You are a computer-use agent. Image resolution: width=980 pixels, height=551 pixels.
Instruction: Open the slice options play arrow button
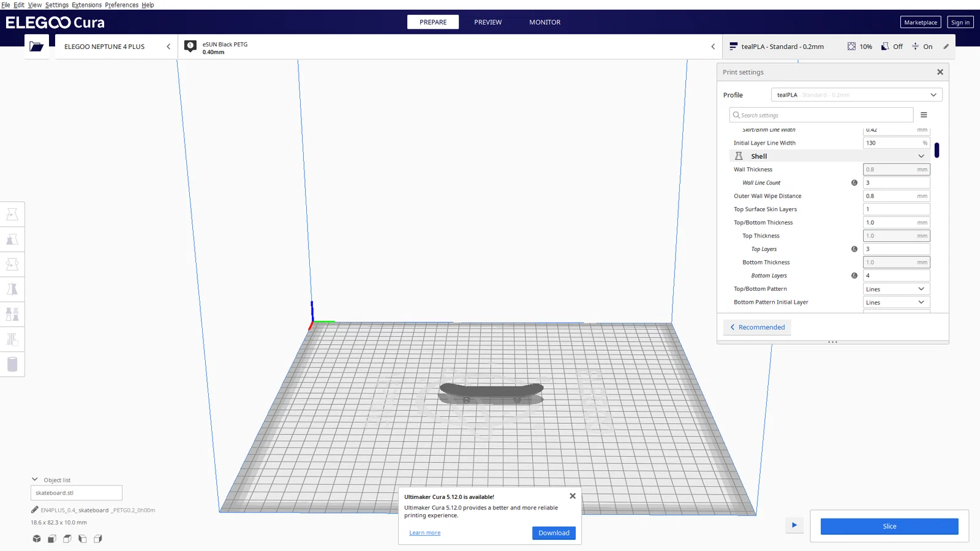(x=794, y=525)
